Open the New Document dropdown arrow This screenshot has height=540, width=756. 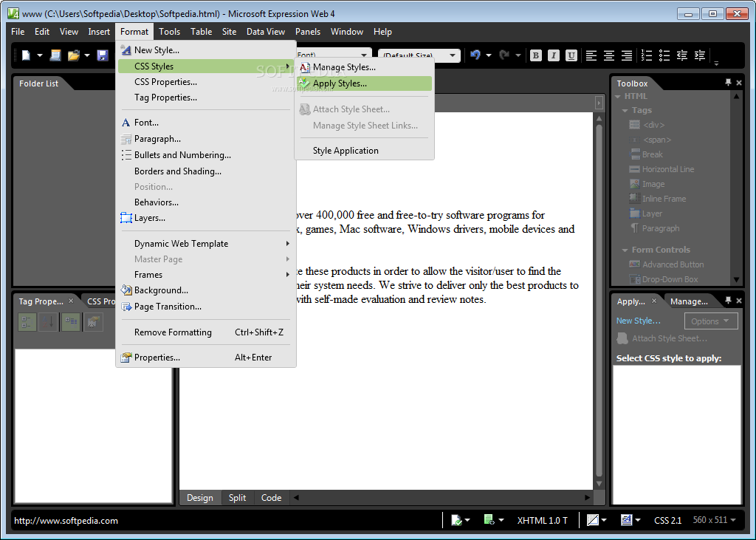40,55
